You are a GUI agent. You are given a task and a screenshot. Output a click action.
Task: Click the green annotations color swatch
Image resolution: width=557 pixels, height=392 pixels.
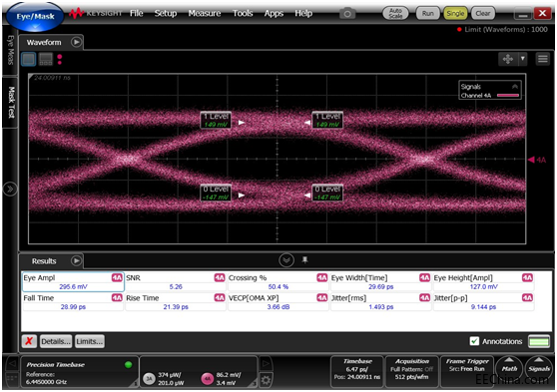click(538, 341)
